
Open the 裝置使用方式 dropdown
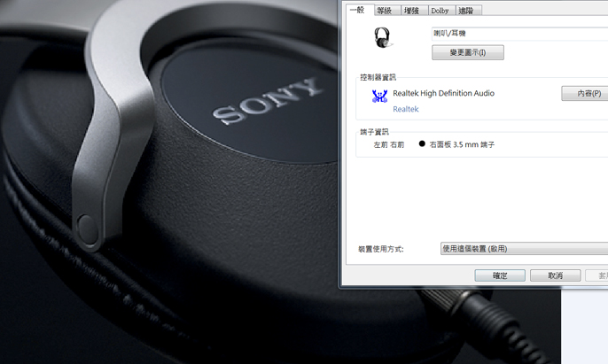point(525,249)
